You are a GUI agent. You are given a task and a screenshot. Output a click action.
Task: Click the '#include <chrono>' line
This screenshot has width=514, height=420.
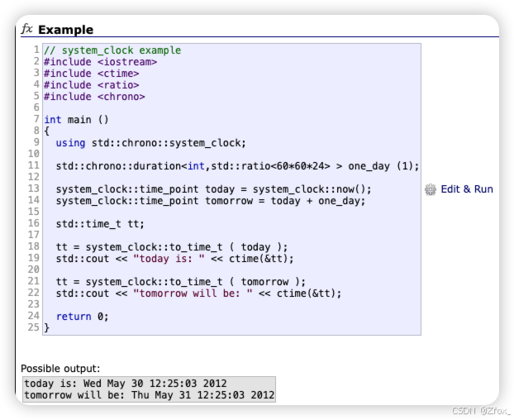94,97
